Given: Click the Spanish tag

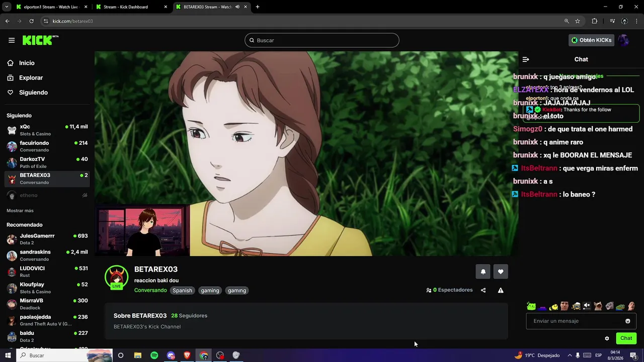Looking at the screenshot, I should pos(182,290).
